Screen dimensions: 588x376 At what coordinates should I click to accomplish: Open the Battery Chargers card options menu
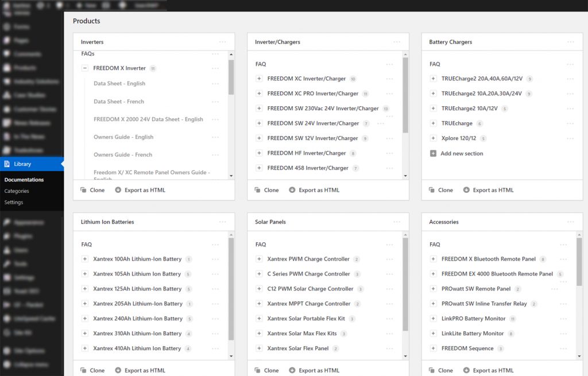coord(570,42)
